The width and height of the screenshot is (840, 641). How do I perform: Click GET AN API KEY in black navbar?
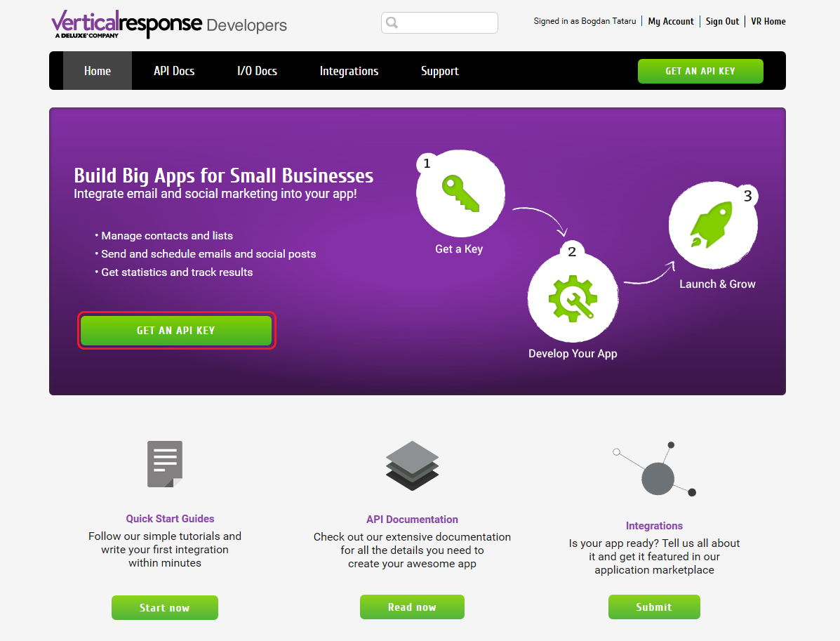pos(700,72)
